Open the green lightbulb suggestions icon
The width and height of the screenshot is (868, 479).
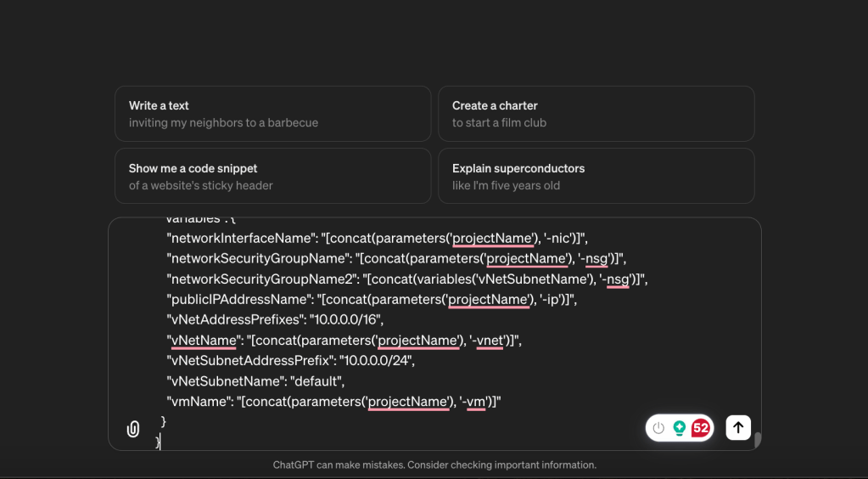tap(680, 428)
